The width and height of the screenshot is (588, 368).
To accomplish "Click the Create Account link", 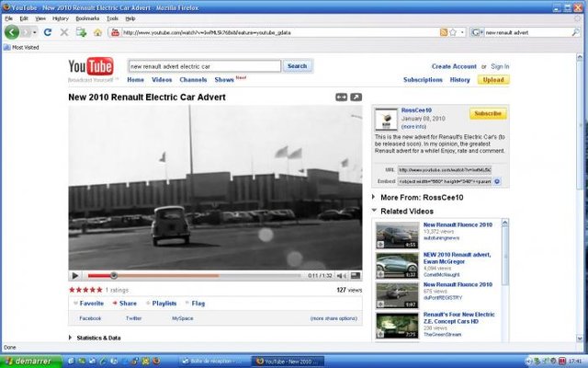I will [454, 66].
